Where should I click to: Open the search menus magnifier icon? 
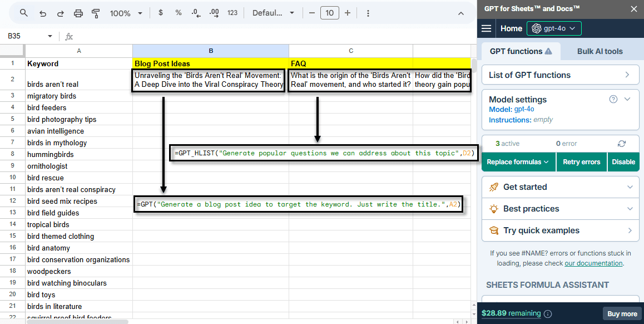click(x=24, y=13)
